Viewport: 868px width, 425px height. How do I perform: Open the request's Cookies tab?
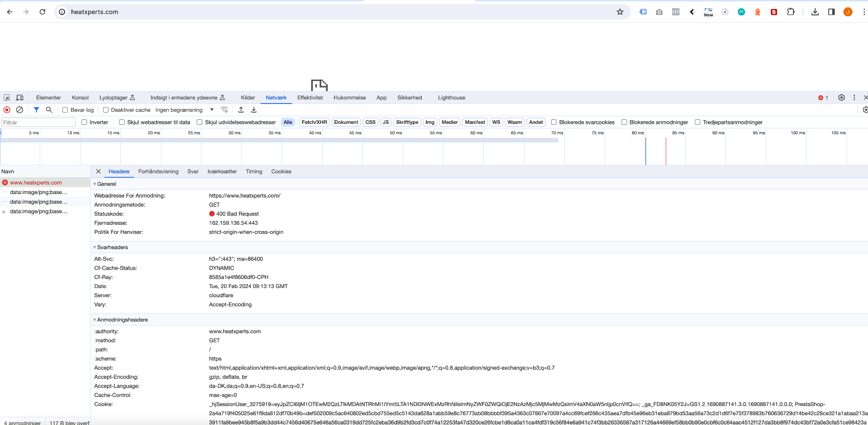coord(281,171)
